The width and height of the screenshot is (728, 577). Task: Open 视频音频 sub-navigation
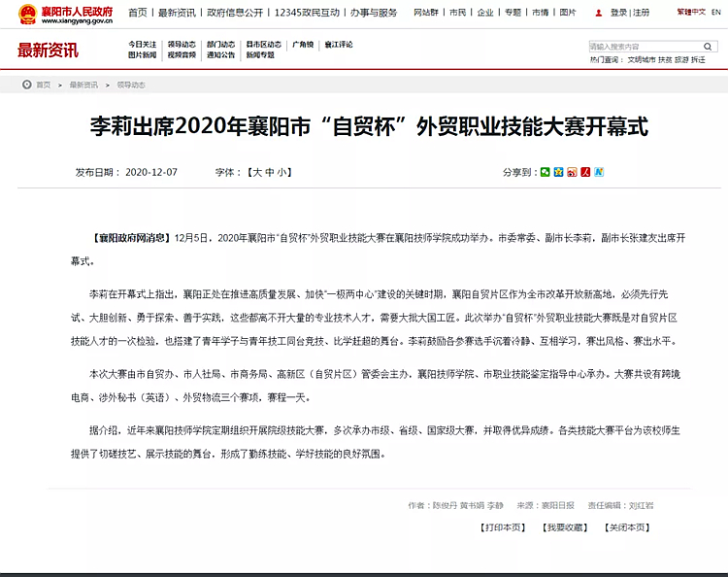(182, 54)
